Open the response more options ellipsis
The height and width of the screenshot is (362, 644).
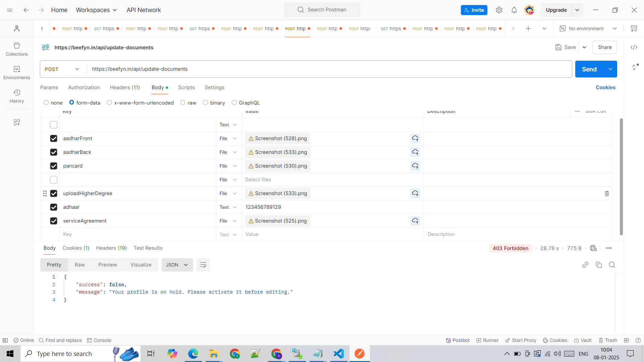pyautogui.click(x=609, y=248)
